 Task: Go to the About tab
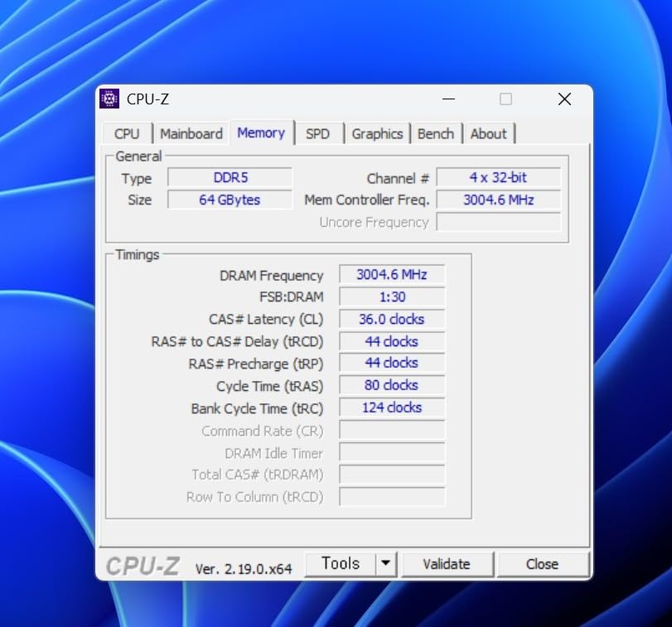(488, 133)
